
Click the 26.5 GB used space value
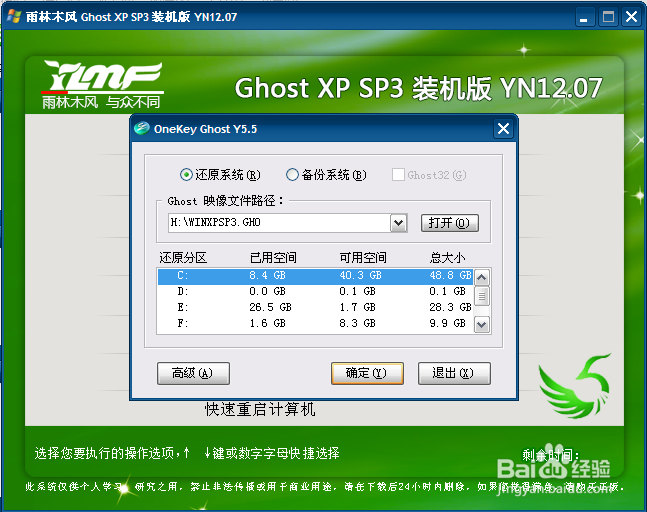[x=271, y=308]
